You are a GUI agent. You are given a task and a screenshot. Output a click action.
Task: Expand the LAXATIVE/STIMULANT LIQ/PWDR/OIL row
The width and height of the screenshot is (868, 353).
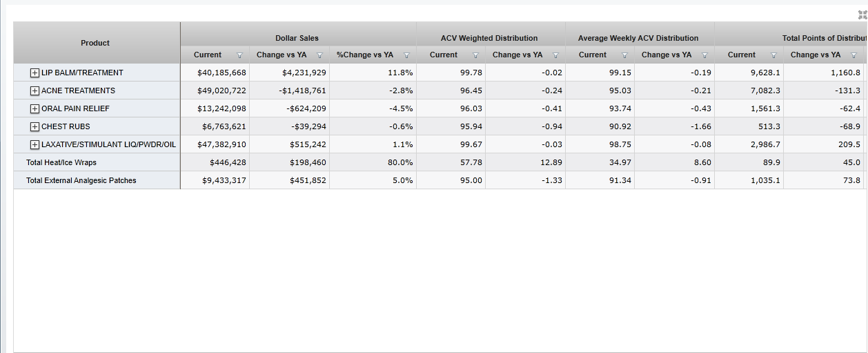[x=34, y=144]
